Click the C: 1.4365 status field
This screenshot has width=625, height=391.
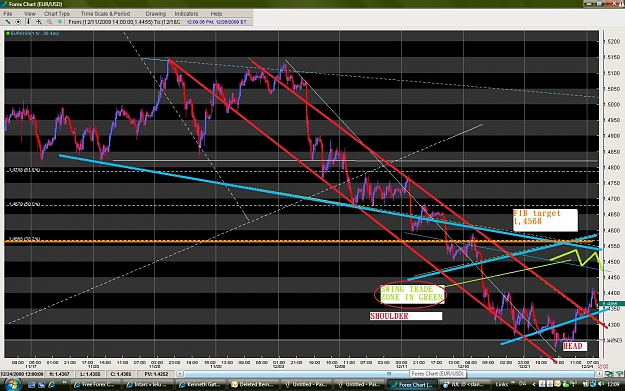pyautogui.click(x=121, y=374)
